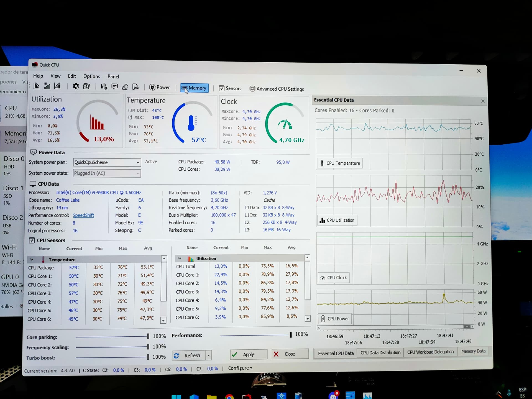Switch to Essential CPU Data tab

click(336, 353)
